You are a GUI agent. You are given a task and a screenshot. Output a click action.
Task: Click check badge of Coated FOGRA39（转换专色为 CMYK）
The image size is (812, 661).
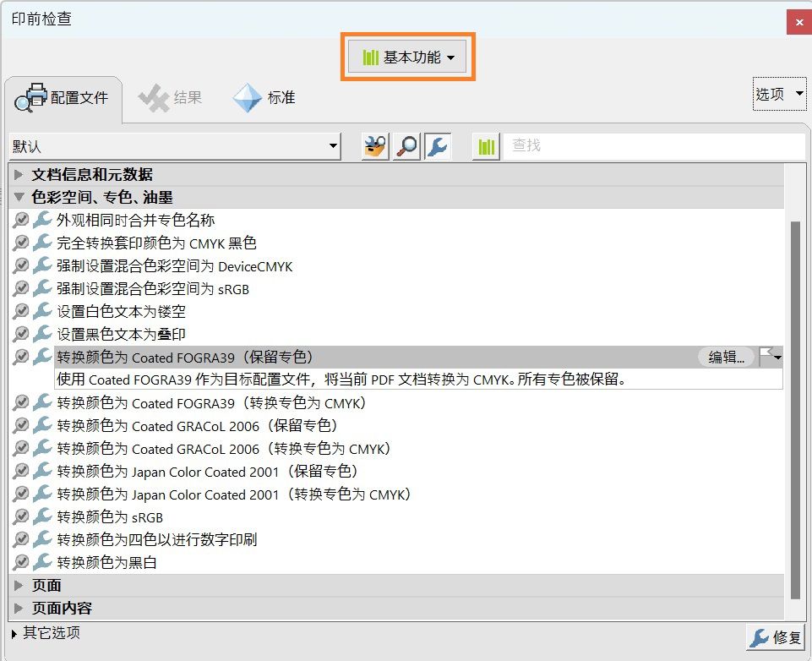point(21,402)
